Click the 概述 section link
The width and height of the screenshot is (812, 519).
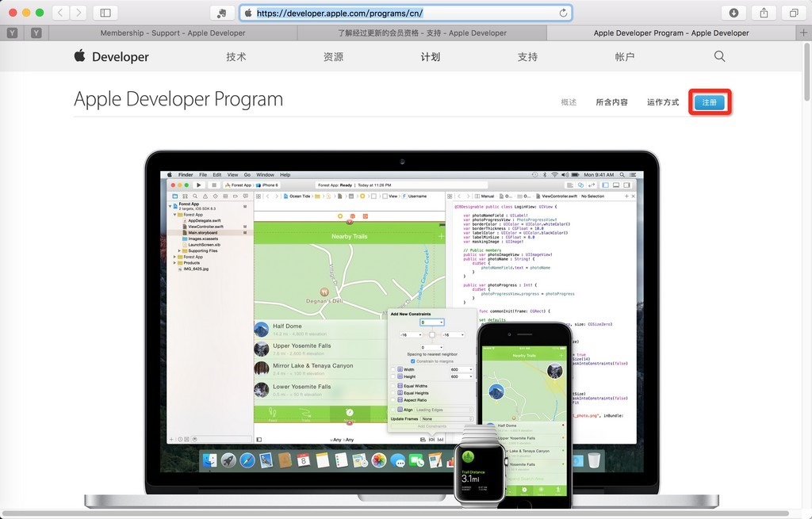pos(569,102)
